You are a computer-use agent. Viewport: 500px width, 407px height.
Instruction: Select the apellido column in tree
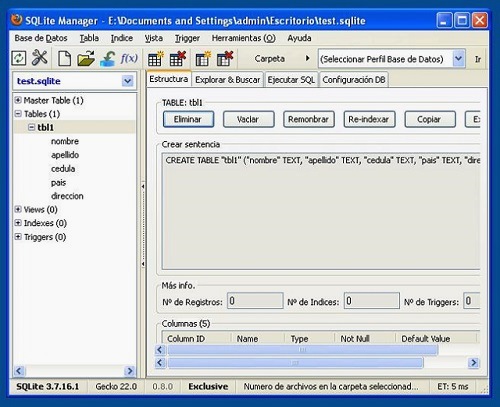point(65,155)
